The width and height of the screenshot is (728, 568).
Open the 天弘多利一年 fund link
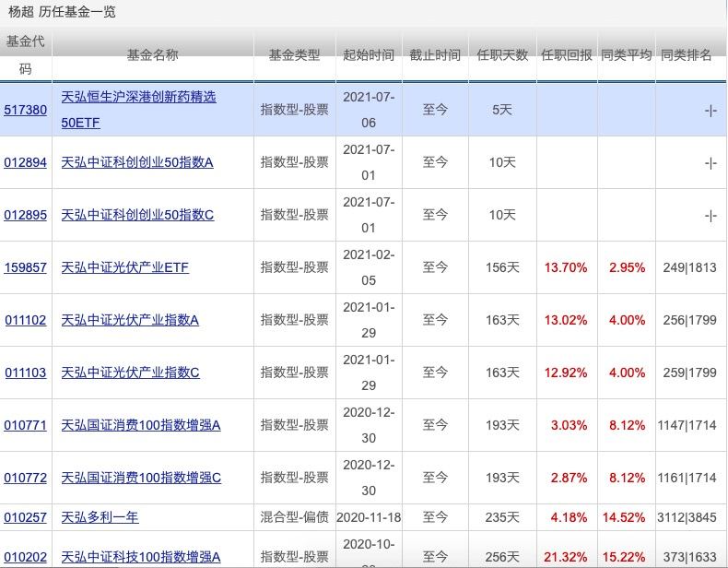(100, 517)
